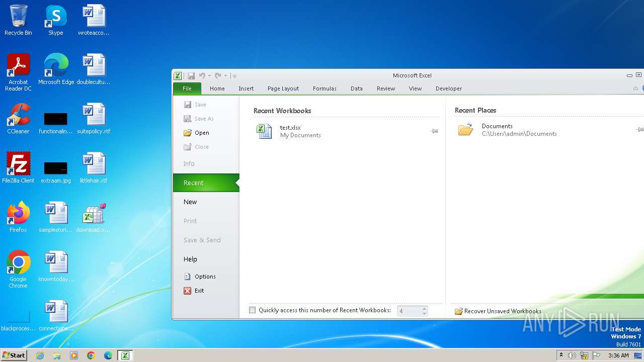The width and height of the screenshot is (644, 362).
Task: Open recent workbook test.xlsx
Action: [346, 131]
